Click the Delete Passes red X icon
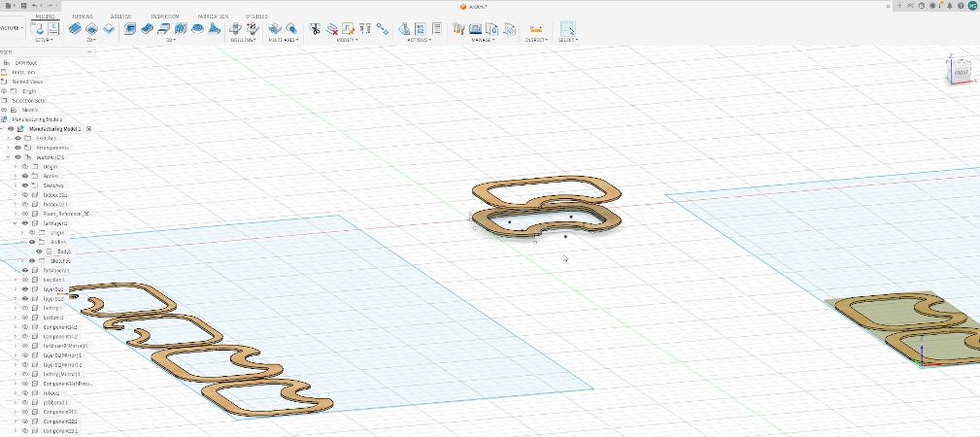 tap(332, 29)
